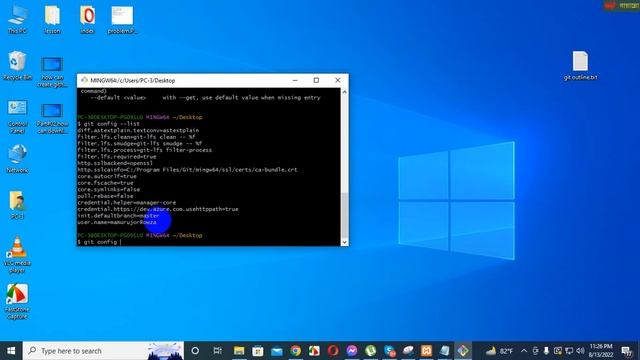
Task: Click 'init.defaultbranch=master' line
Action: 118,216
